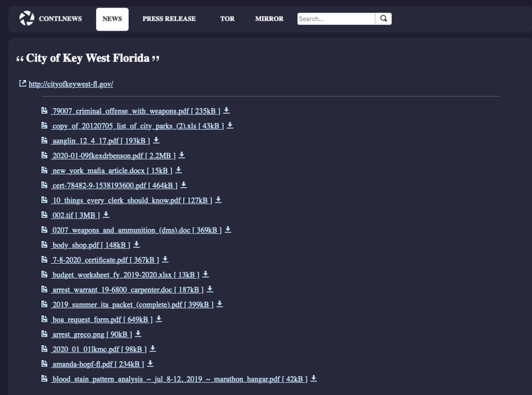The height and width of the screenshot is (395, 532).
Task: Open the 002.tif file link
Action: point(75,215)
